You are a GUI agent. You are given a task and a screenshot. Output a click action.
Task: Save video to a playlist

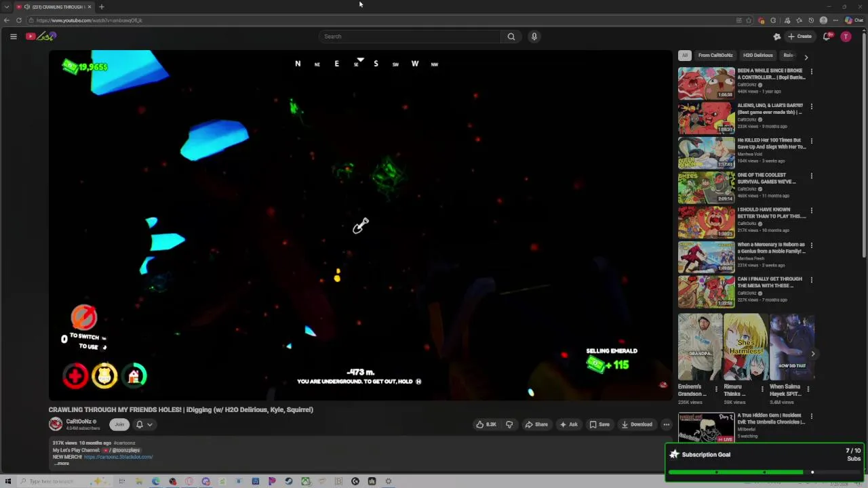click(x=599, y=424)
